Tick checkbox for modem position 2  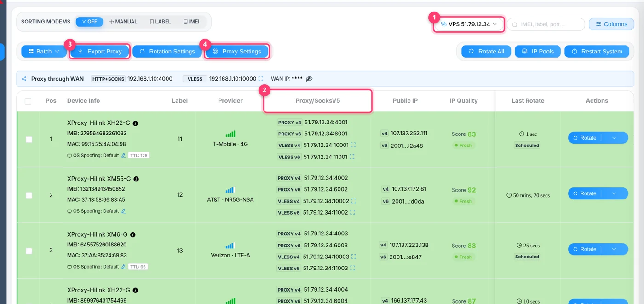click(x=29, y=195)
